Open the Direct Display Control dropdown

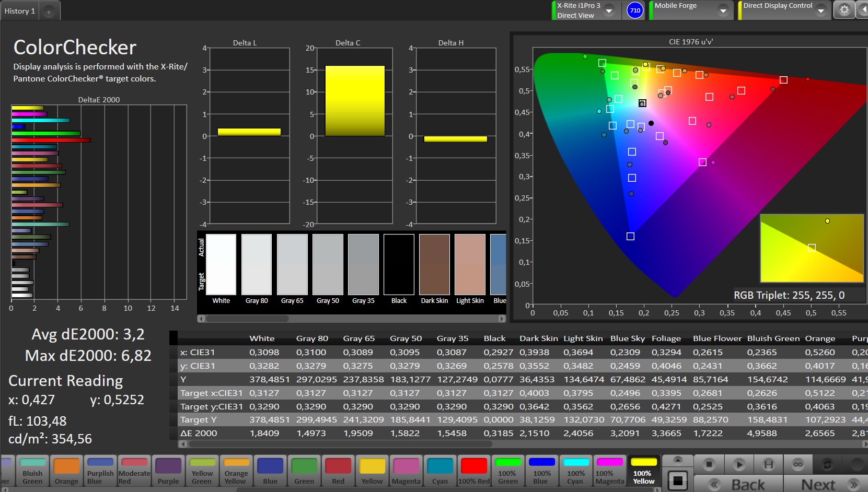[x=820, y=10]
